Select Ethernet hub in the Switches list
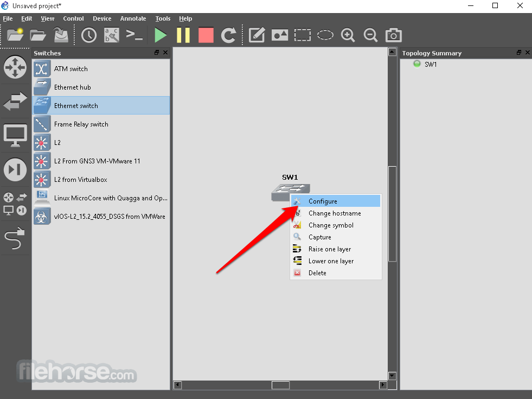532x399 pixels. click(x=101, y=87)
